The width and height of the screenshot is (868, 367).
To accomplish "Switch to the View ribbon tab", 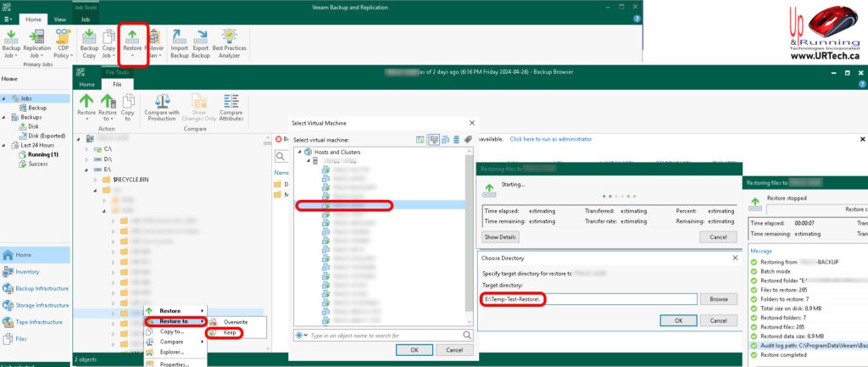I will (x=60, y=18).
